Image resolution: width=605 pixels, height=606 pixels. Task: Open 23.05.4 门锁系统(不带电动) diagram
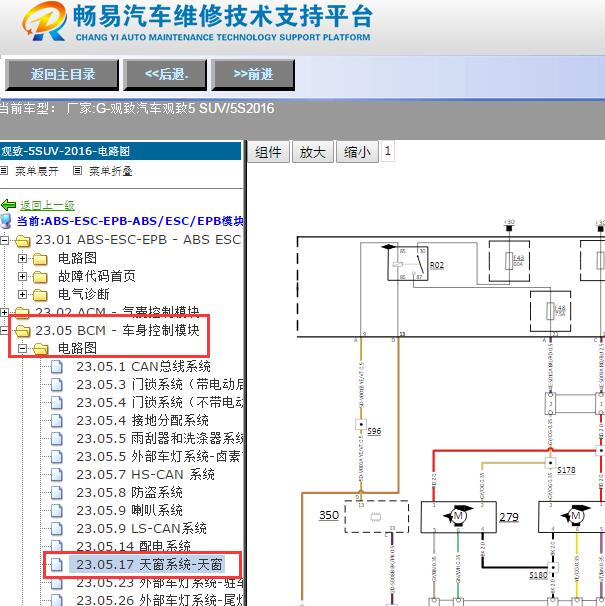tap(160, 402)
